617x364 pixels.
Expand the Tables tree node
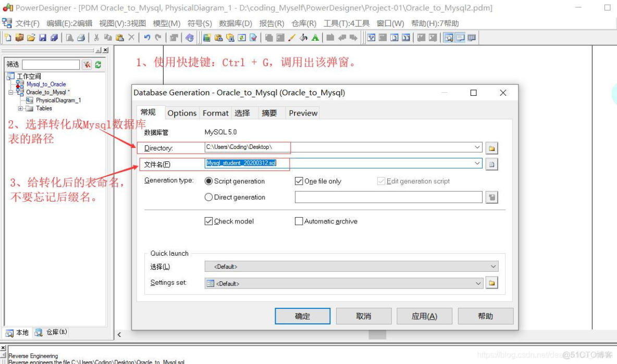pos(20,108)
